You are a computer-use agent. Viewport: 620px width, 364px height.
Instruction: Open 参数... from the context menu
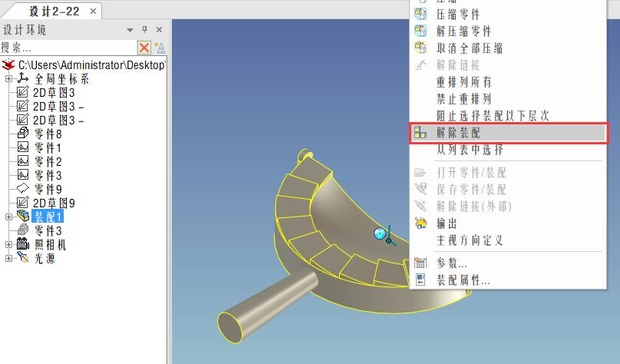452,263
